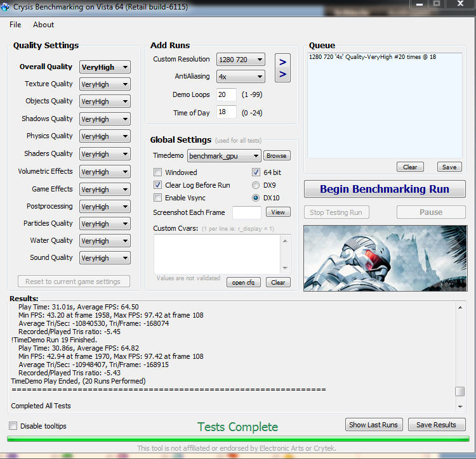
Task: Click Screenshot Each Frame input field
Action: (246, 212)
